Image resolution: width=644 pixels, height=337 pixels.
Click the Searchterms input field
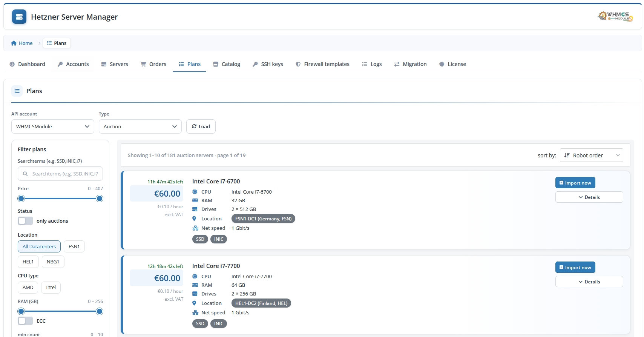pyautogui.click(x=60, y=174)
